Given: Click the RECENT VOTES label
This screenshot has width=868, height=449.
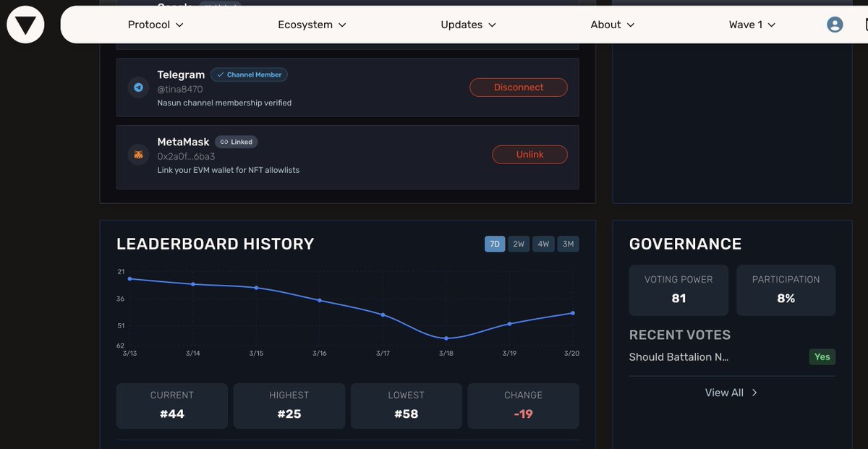Looking at the screenshot, I should click(x=680, y=335).
